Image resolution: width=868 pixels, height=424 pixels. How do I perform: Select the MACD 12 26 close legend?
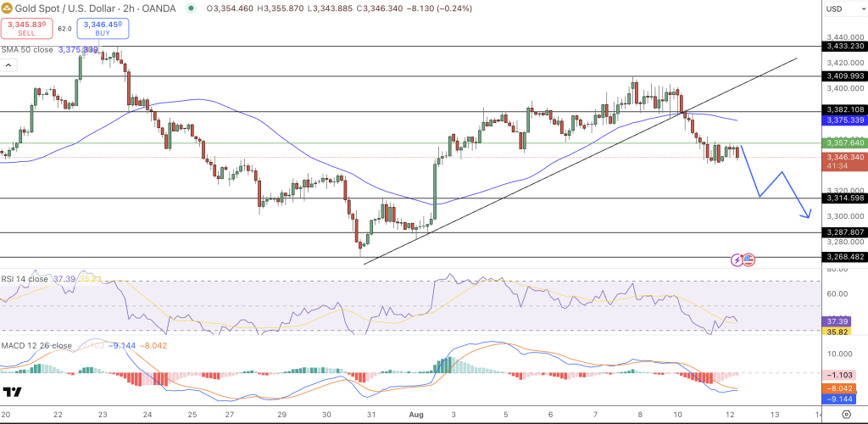[36, 345]
